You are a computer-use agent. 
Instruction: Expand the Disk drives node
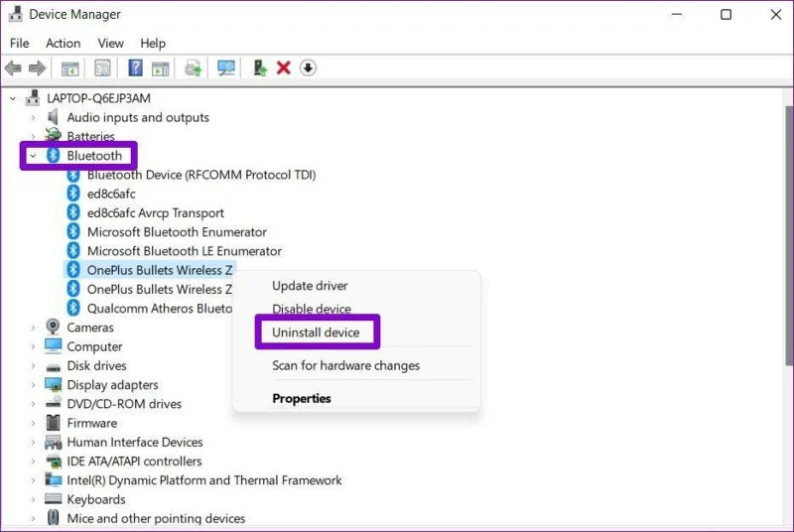coord(33,366)
